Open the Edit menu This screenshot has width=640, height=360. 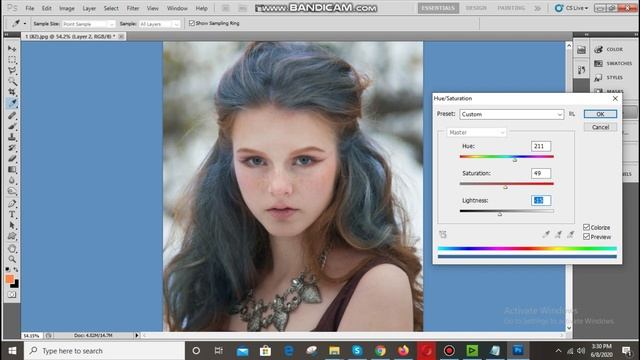[x=47, y=8]
